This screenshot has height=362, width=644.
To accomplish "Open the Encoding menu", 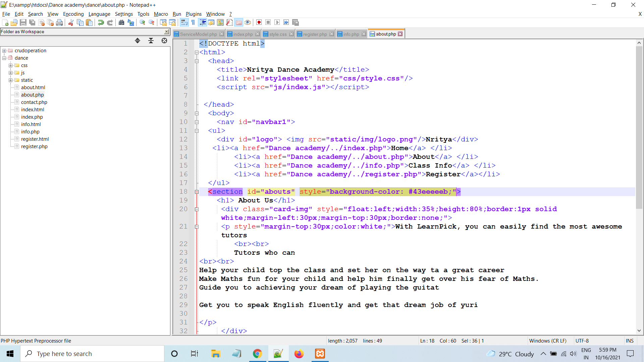I will coord(73,14).
